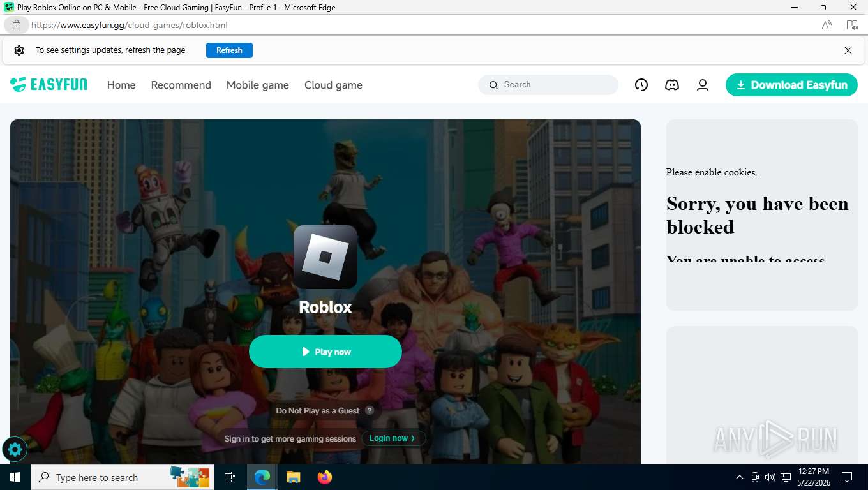
Task: Open the floating settings gear icon
Action: tap(15, 449)
